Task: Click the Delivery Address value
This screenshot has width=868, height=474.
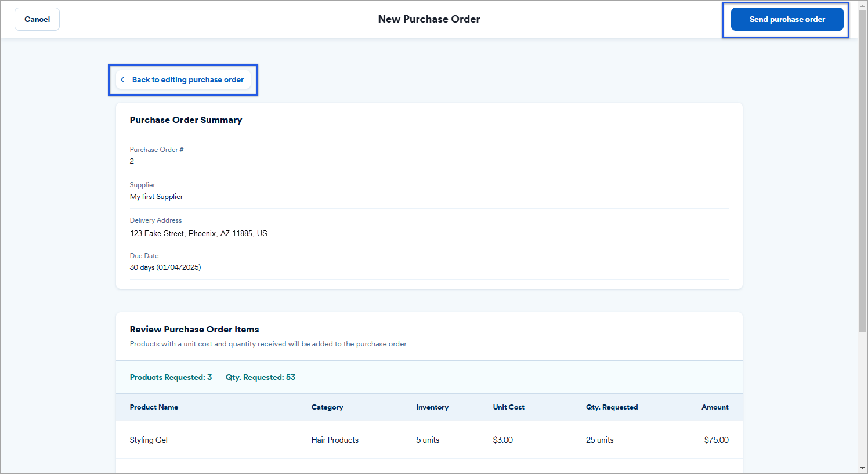Action: click(x=198, y=233)
